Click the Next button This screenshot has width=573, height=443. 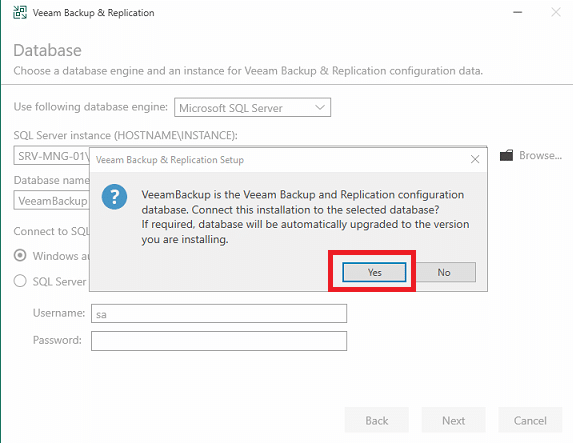coord(454,420)
